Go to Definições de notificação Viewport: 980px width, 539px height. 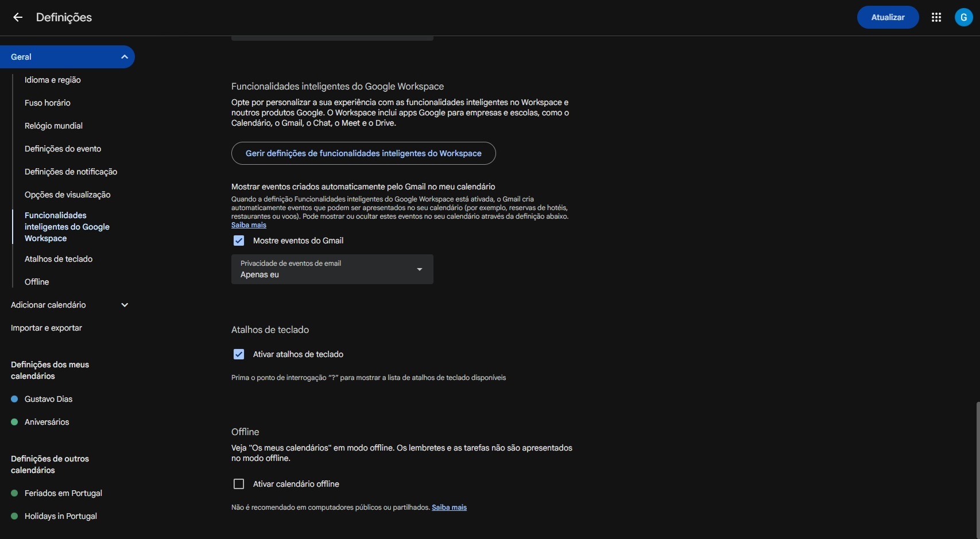(x=71, y=172)
